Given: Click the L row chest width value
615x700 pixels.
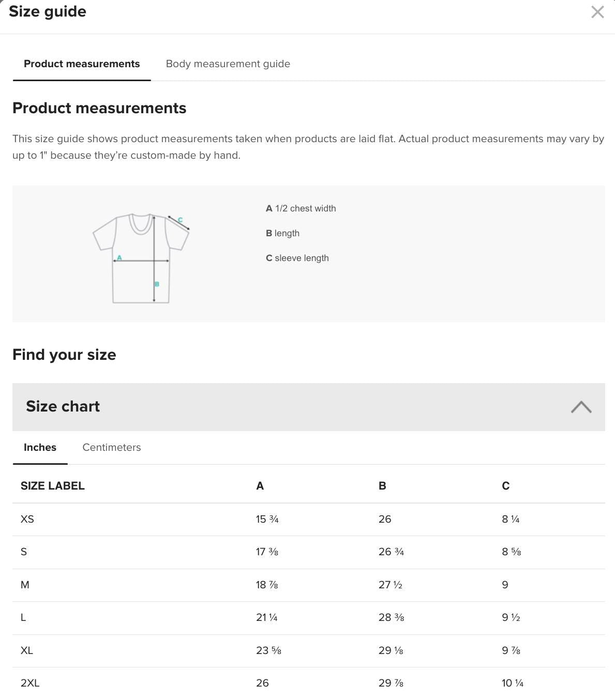Looking at the screenshot, I should (x=266, y=617).
